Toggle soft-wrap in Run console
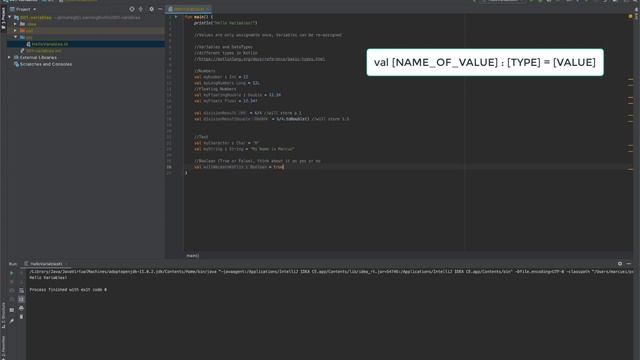Image resolution: width=640 pixels, height=360 pixels. coord(21,291)
